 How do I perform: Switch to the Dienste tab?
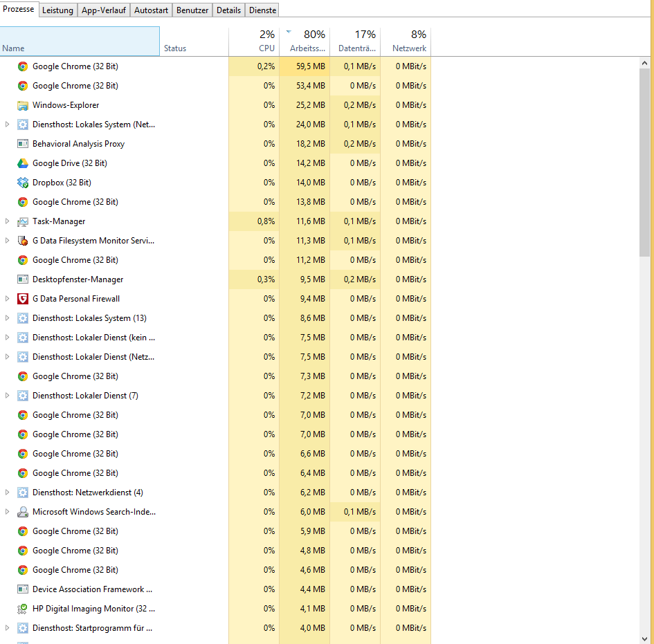pos(262,10)
